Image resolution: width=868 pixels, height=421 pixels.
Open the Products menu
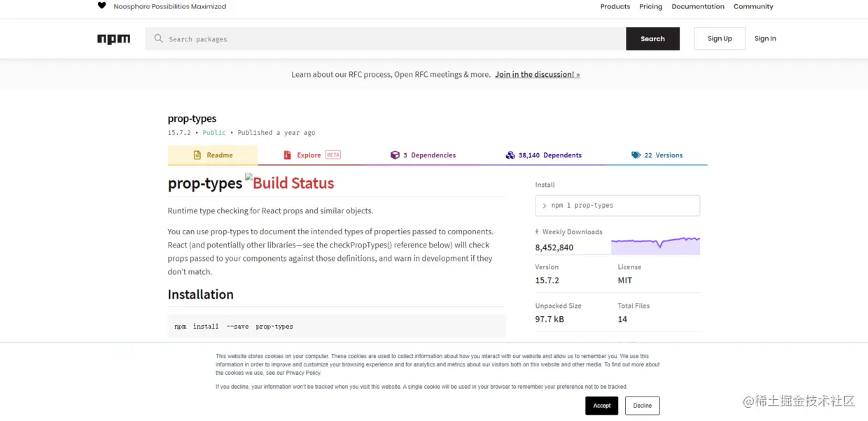pos(615,6)
